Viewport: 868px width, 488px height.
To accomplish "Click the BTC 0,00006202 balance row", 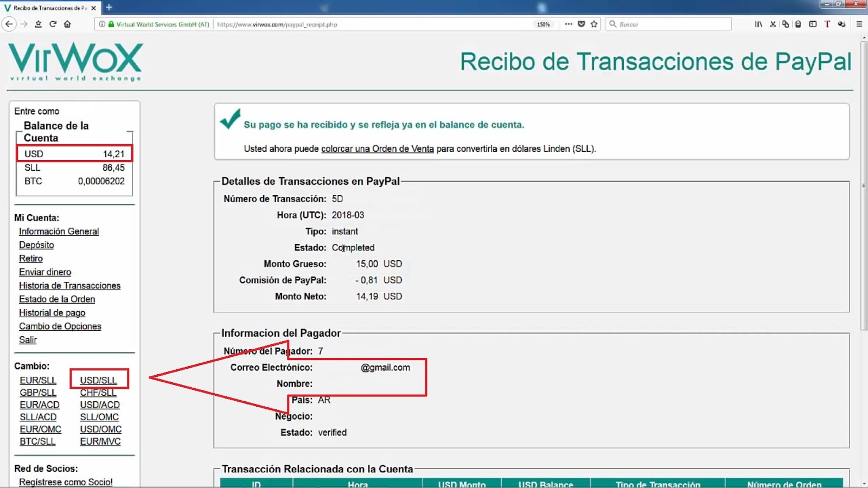I will click(74, 181).
